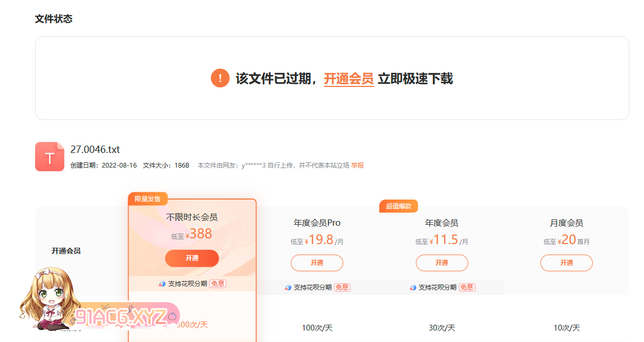
Task: Open the 开通会员 link in expired notice
Action: click(348, 79)
